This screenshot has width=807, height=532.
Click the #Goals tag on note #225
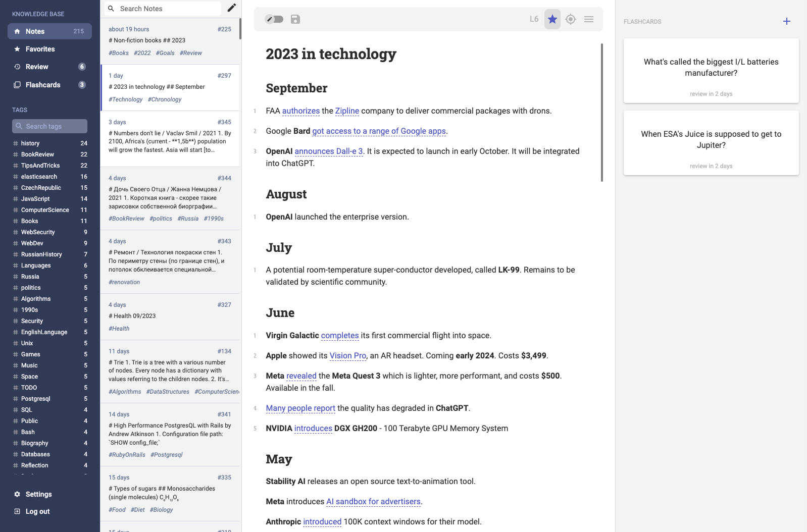pos(165,53)
